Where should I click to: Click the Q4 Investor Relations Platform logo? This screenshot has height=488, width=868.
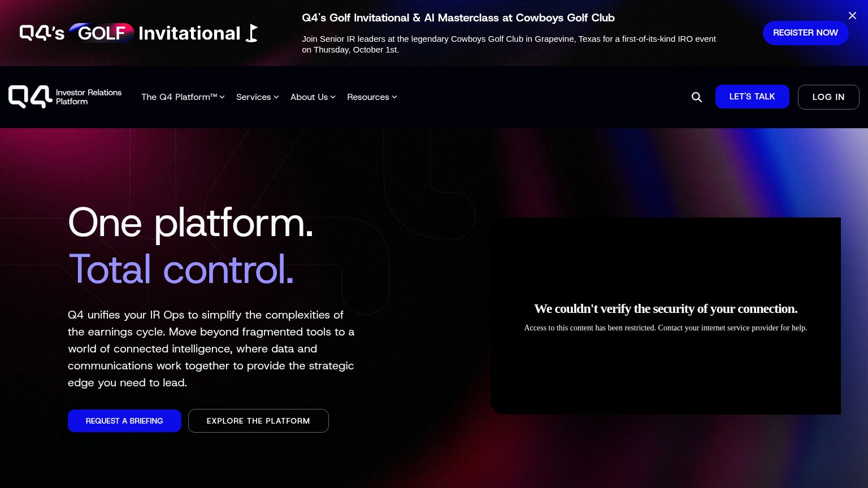click(x=65, y=97)
